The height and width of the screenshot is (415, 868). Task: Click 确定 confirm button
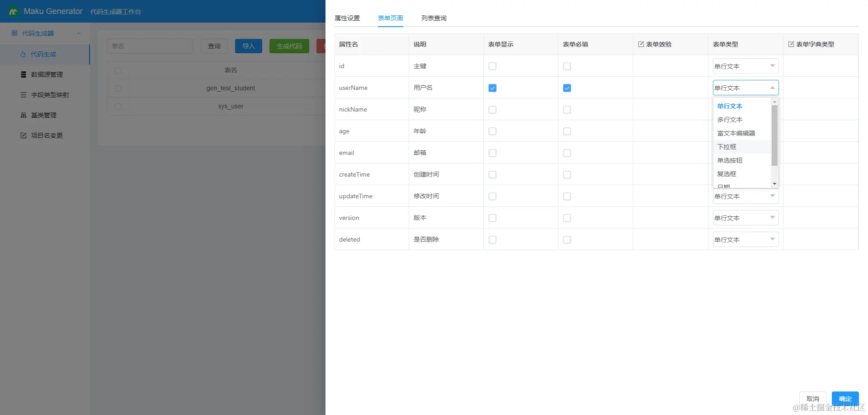coord(845,399)
